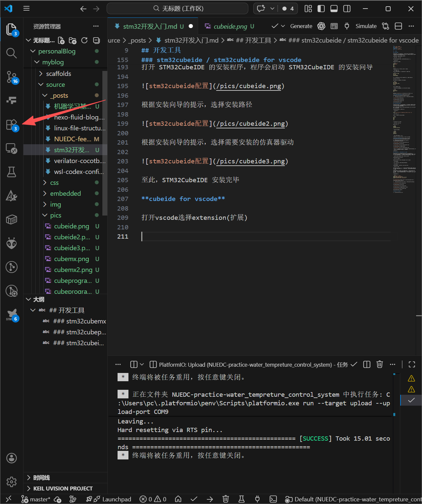This screenshot has height=504, width=422.
Task: Split the terminal in panel toolbar
Action: click(367, 364)
